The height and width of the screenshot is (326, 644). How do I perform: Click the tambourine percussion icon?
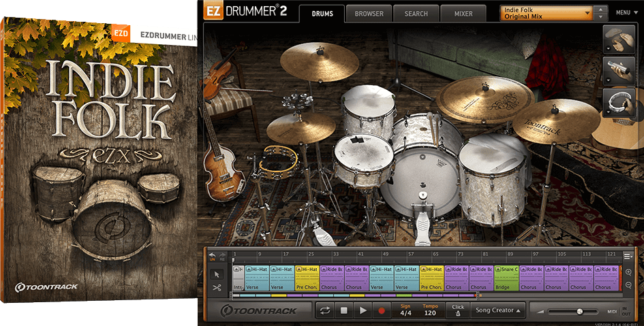click(x=619, y=102)
